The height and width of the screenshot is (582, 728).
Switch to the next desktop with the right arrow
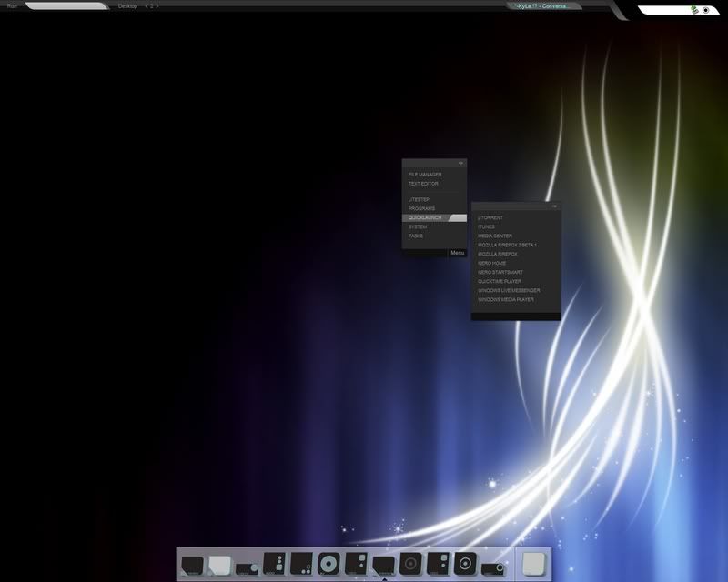click(157, 5)
